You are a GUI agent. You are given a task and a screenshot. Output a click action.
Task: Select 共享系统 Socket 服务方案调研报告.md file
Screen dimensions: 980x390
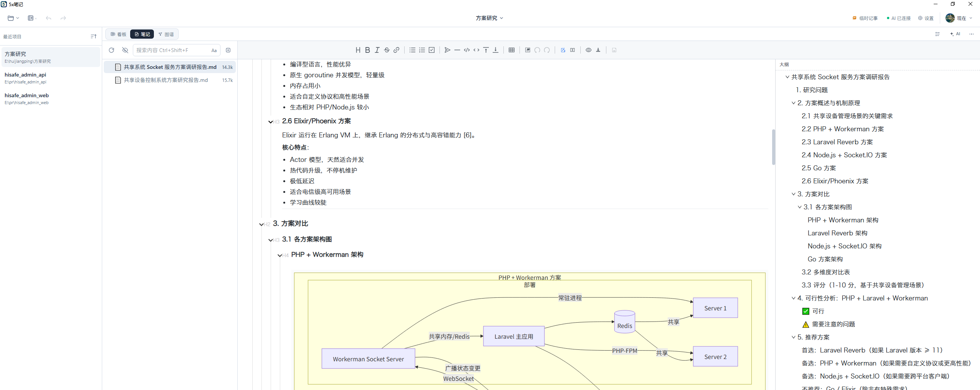point(170,67)
